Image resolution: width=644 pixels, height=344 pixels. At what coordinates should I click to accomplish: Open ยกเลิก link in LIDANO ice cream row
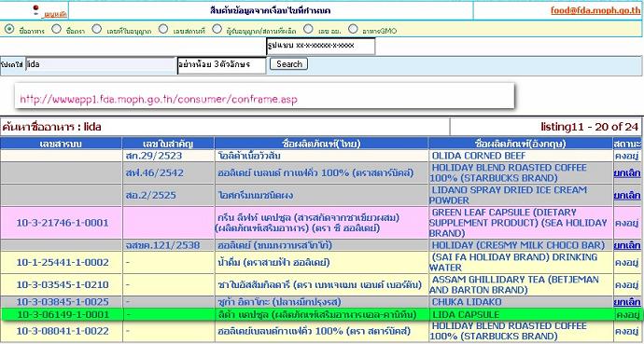[x=627, y=196]
